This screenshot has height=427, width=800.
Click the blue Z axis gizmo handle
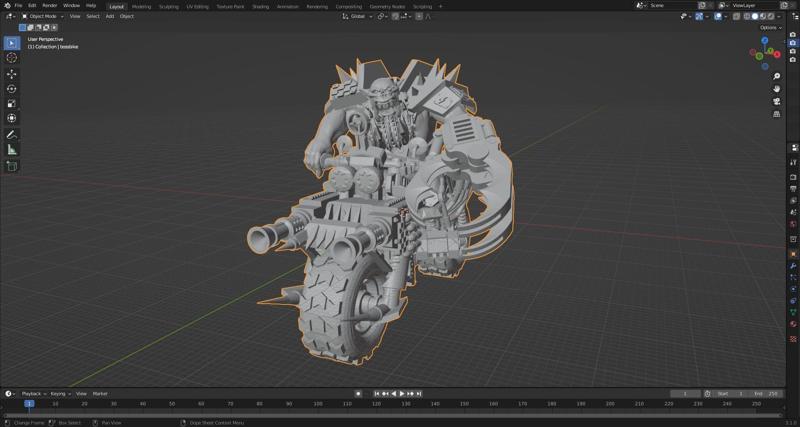(764, 40)
